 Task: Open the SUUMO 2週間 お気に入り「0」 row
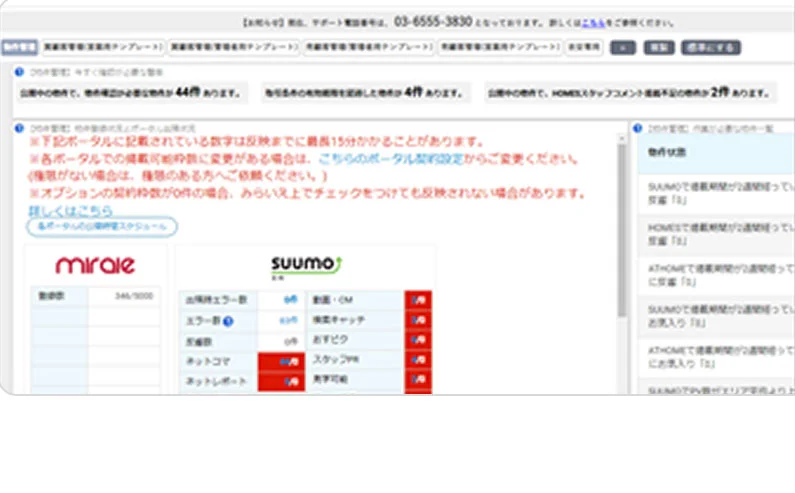(716, 316)
